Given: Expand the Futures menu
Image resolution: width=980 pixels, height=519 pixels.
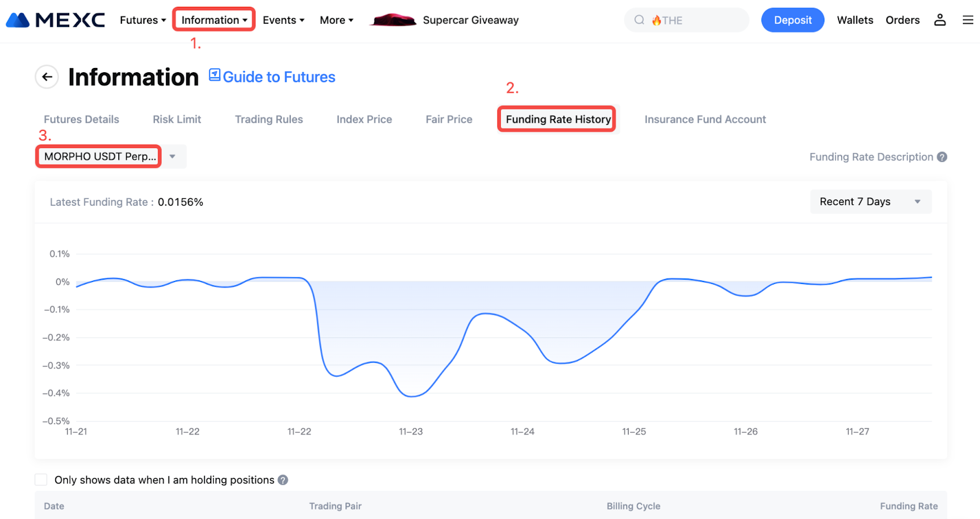Looking at the screenshot, I should coord(143,20).
